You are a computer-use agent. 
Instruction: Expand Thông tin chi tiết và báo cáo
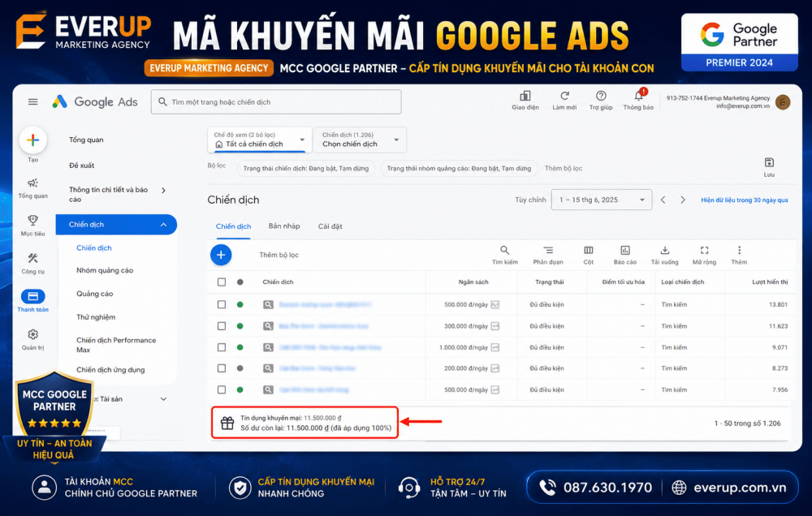[x=163, y=191]
